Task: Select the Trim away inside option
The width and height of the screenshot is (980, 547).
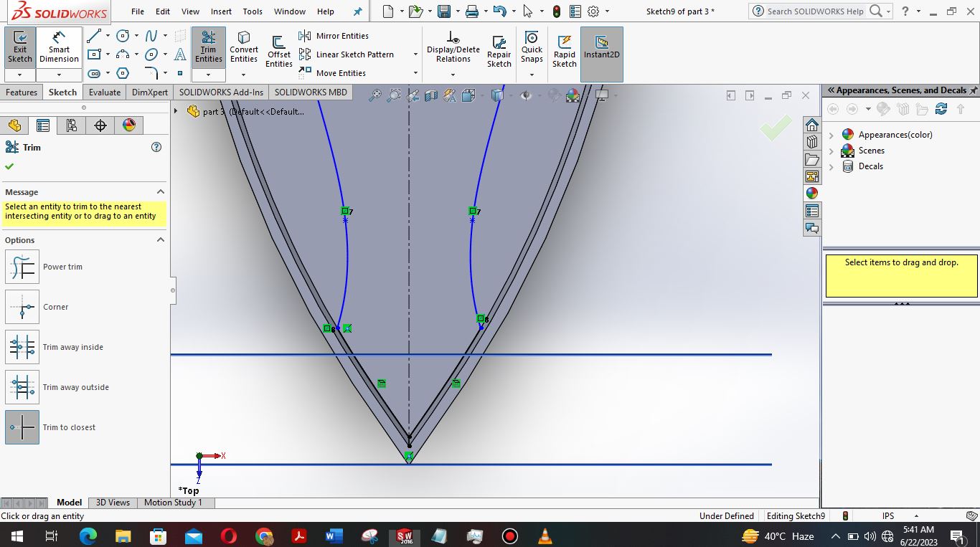Action: [22, 347]
